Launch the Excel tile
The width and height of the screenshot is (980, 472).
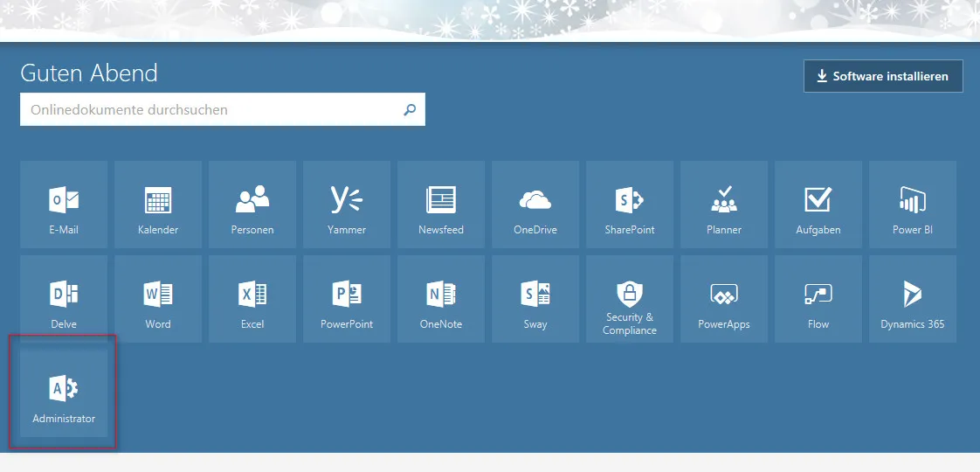click(252, 299)
